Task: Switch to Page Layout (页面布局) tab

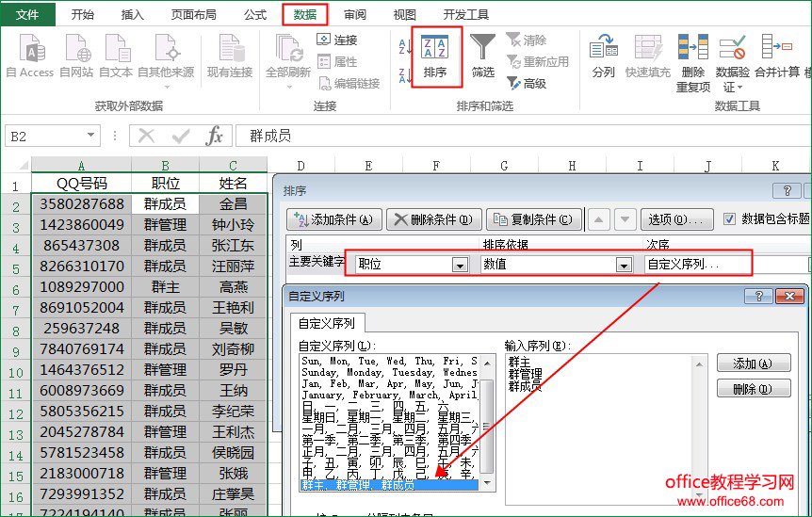Action: pos(194,14)
